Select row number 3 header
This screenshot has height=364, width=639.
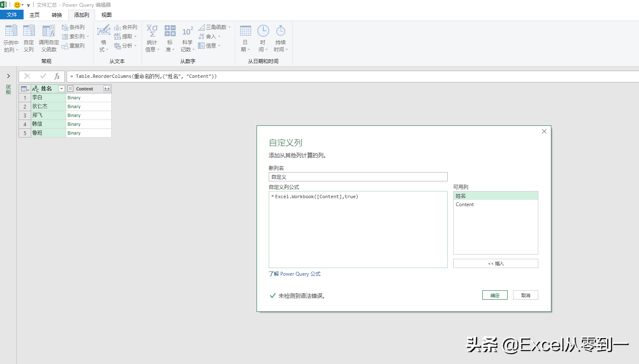pyautogui.click(x=25, y=115)
